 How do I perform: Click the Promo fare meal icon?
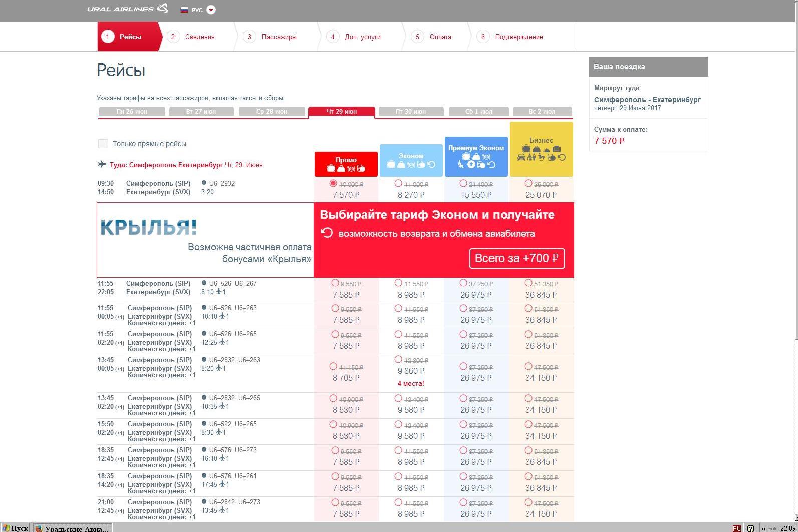click(x=351, y=169)
